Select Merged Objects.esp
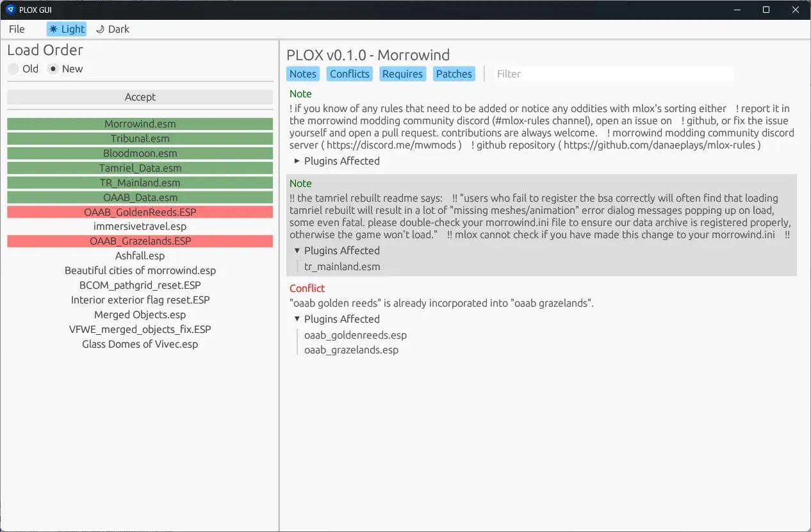The image size is (811, 532). 140,314
